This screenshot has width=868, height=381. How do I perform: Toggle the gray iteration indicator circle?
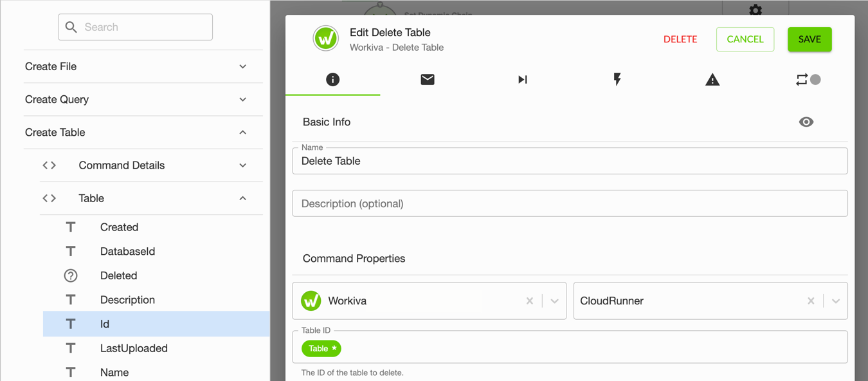coord(815,80)
